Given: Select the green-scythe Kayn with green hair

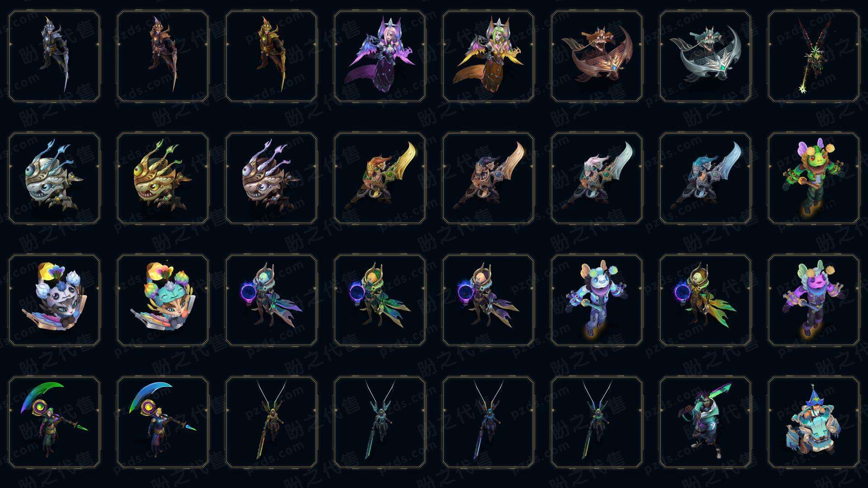Looking at the screenshot, I should coord(54,422).
